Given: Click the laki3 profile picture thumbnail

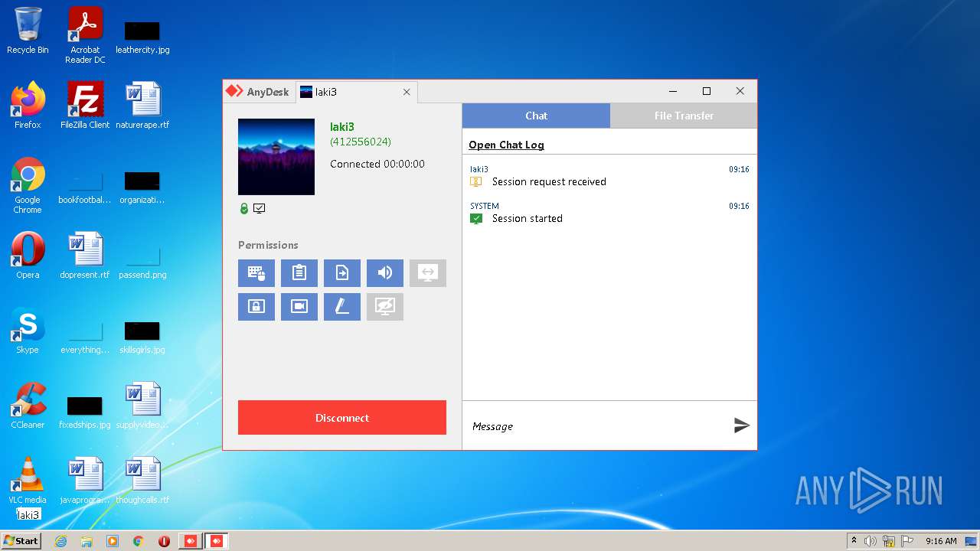Looking at the screenshot, I should [x=276, y=157].
